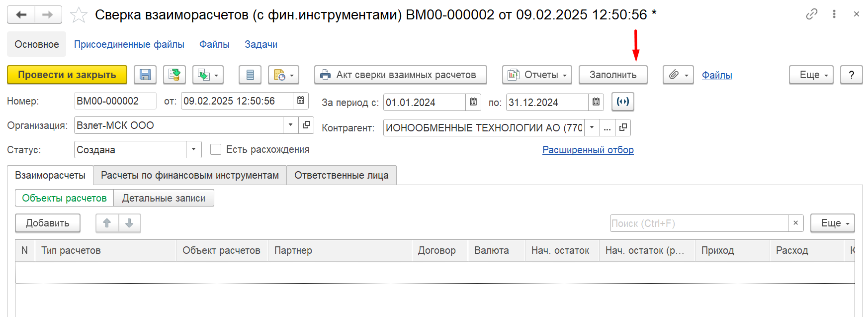The height and width of the screenshot is (317, 868).
Task: Open the Задачи section
Action: [261, 44]
